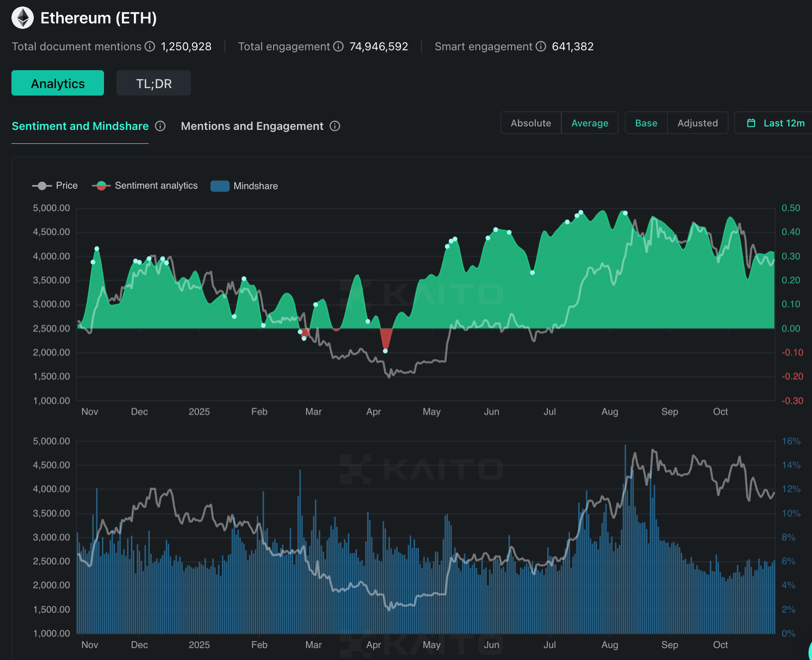Click the Price gray legend marker
Screen dimensions: 812x660
tap(42, 186)
